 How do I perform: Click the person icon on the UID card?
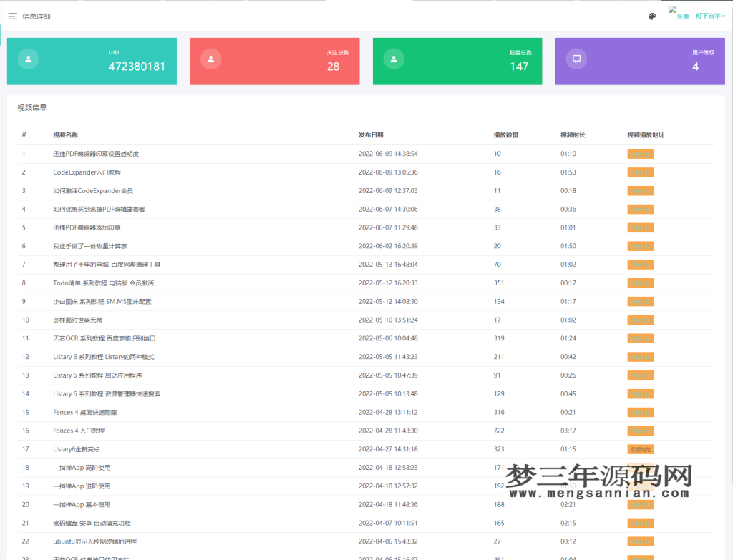click(28, 59)
